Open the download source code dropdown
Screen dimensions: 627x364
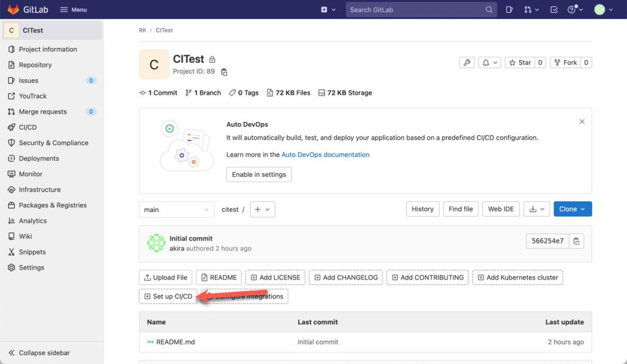[536, 209]
